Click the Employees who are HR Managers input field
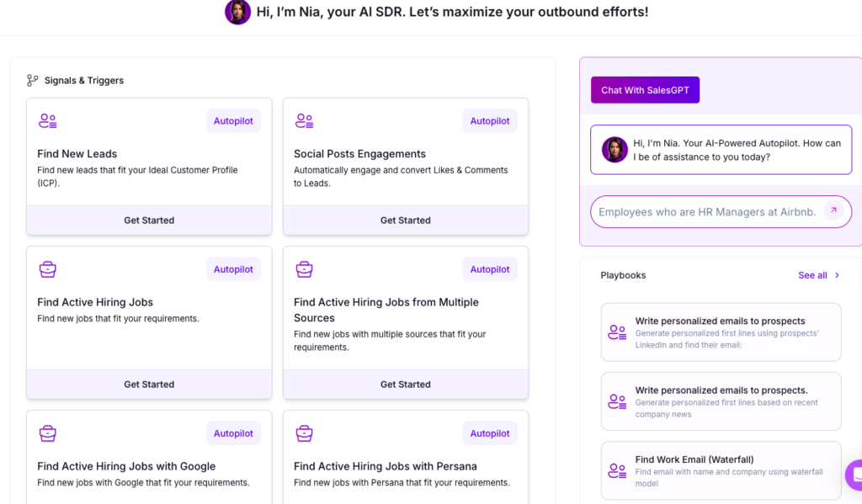 (705, 212)
